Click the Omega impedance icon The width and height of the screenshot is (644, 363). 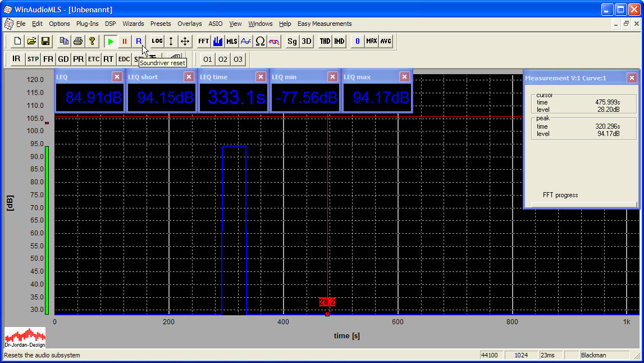(x=260, y=41)
